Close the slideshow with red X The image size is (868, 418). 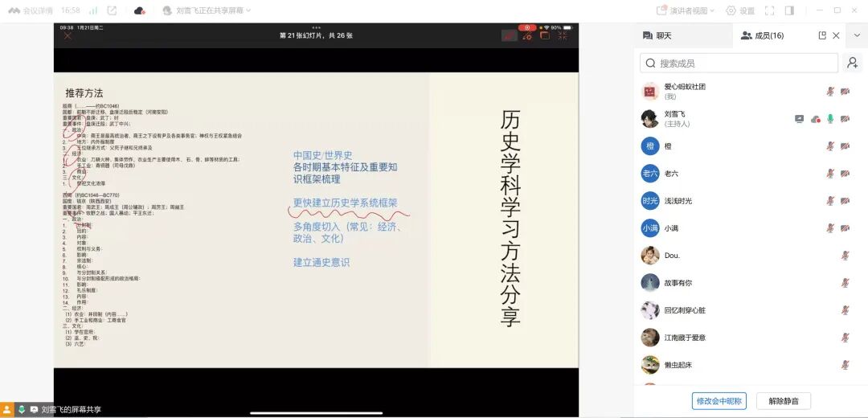click(x=68, y=36)
